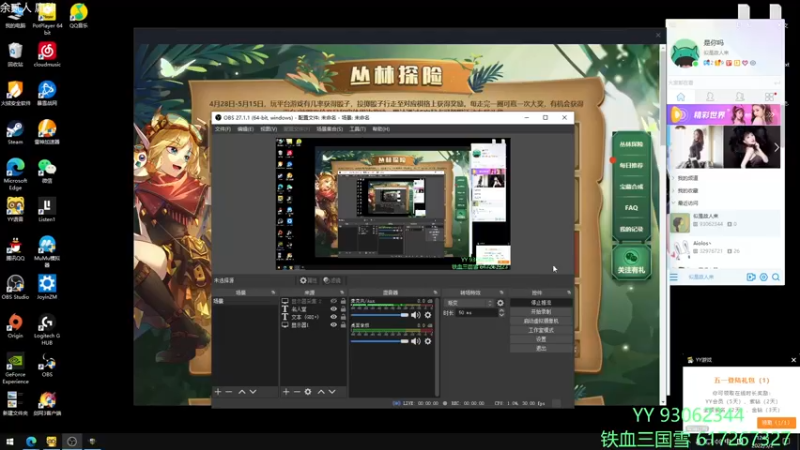Screen dimensions: 800x450
Task: Mute the desktop audio speaker icon
Action: [416, 341]
